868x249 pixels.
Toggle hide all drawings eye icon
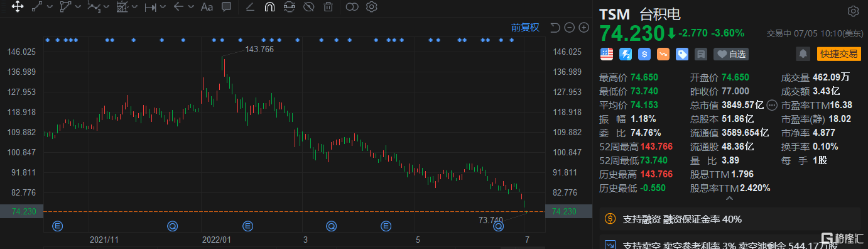pos(308,8)
